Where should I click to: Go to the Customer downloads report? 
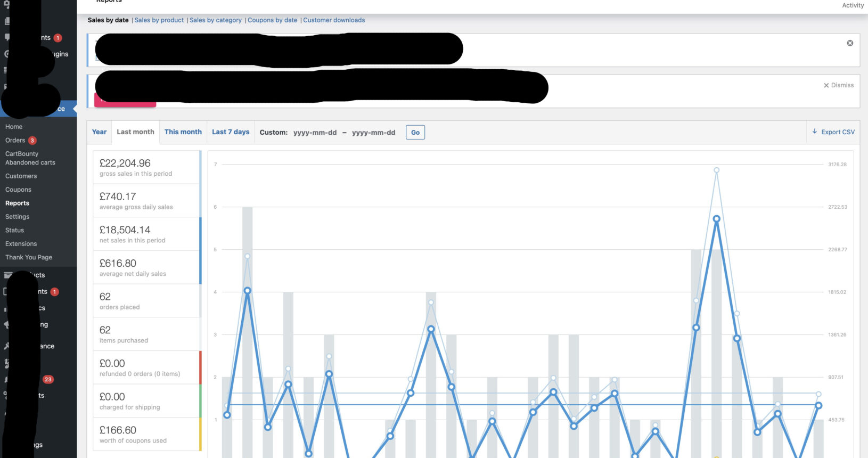pos(334,20)
